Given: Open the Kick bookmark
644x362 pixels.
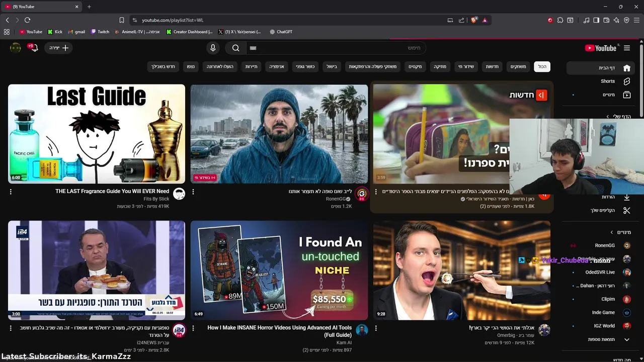Looking at the screenshot, I should pos(55,32).
